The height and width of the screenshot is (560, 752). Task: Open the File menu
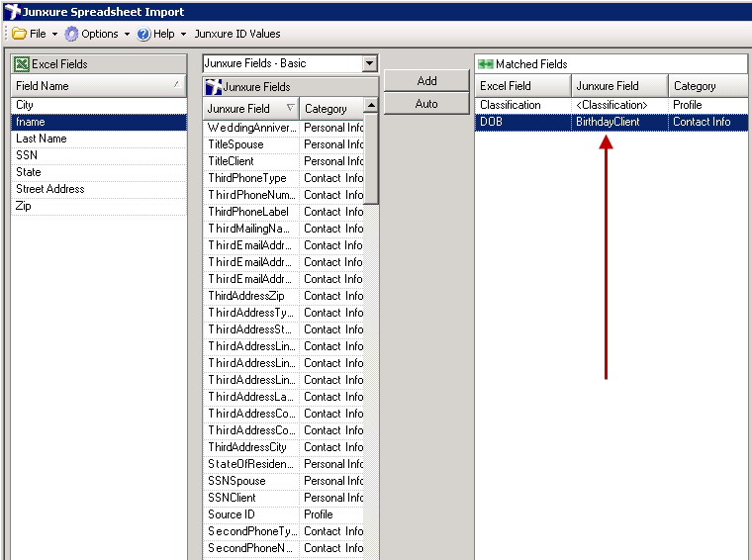point(38,34)
